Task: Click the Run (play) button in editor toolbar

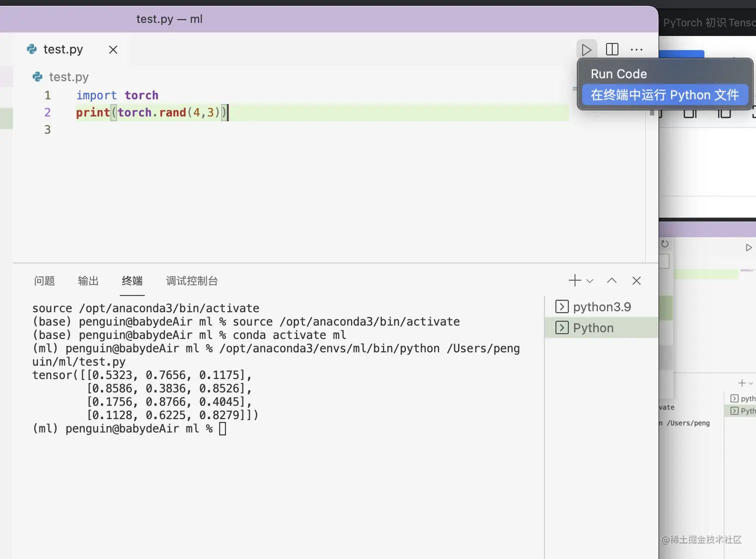Action: click(586, 49)
